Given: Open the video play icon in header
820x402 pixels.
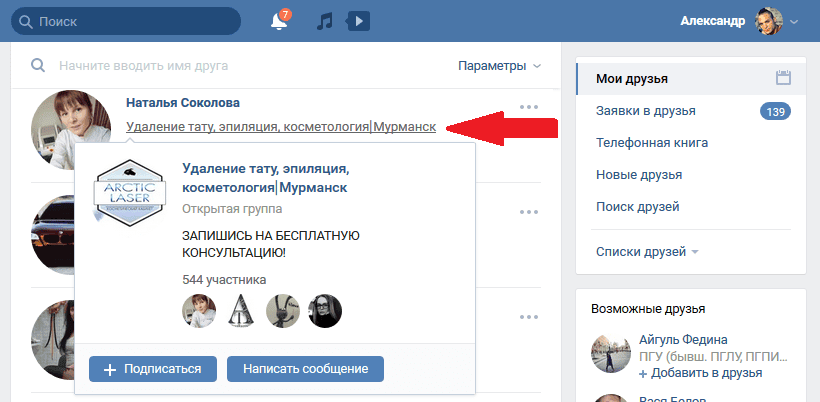Looking at the screenshot, I should pos(358,21).
